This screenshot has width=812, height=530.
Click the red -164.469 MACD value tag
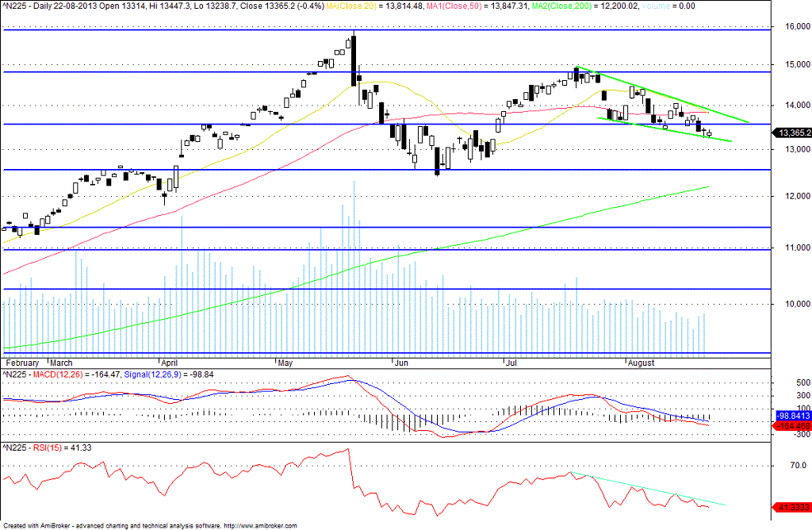coord(792,426)
